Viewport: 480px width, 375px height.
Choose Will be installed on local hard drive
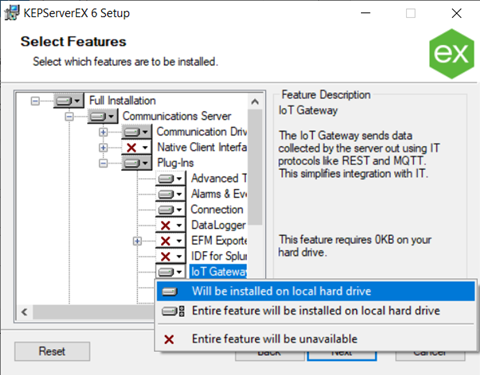pyautogui.click(x=316, y=291)
